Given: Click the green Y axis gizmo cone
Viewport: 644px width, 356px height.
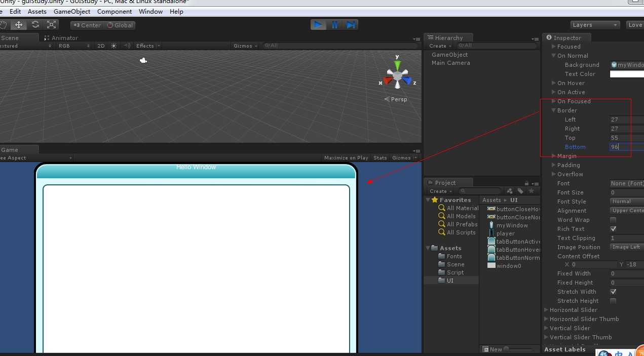Looking at the screenshot, I should pyautogui.click(x=398, y=65).
